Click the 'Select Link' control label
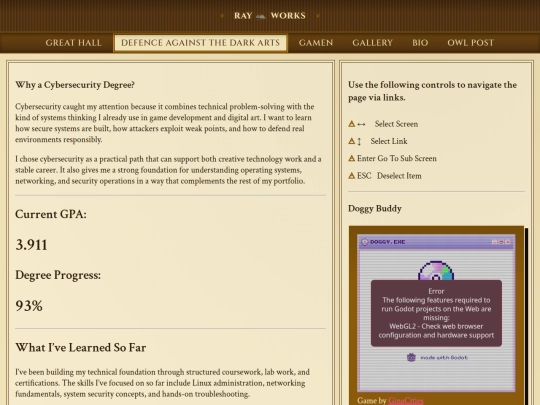Image resolution: width=540 pixels, height=405 pixels. point(389,141)
